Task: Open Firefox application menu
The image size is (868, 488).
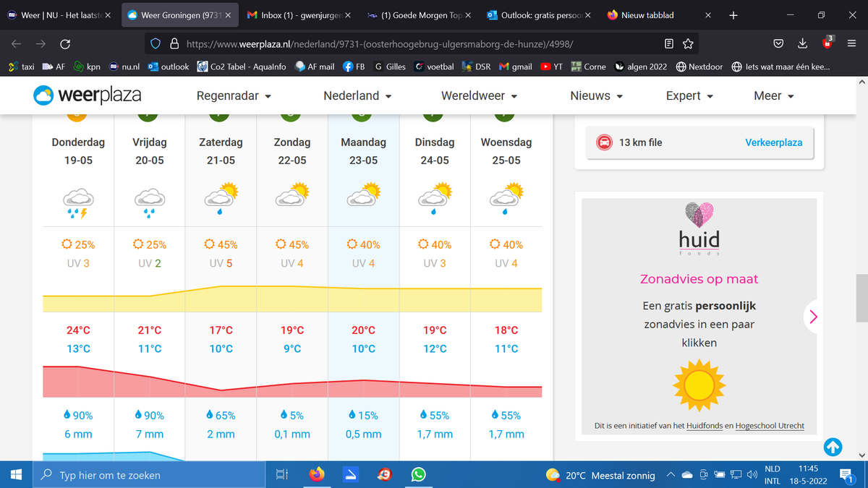Action: (x=851, y=44)
